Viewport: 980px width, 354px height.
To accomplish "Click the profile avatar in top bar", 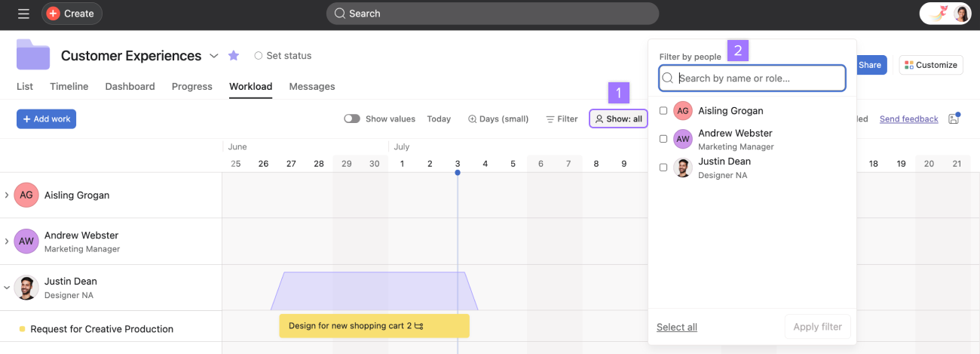I will coord(961,14).
